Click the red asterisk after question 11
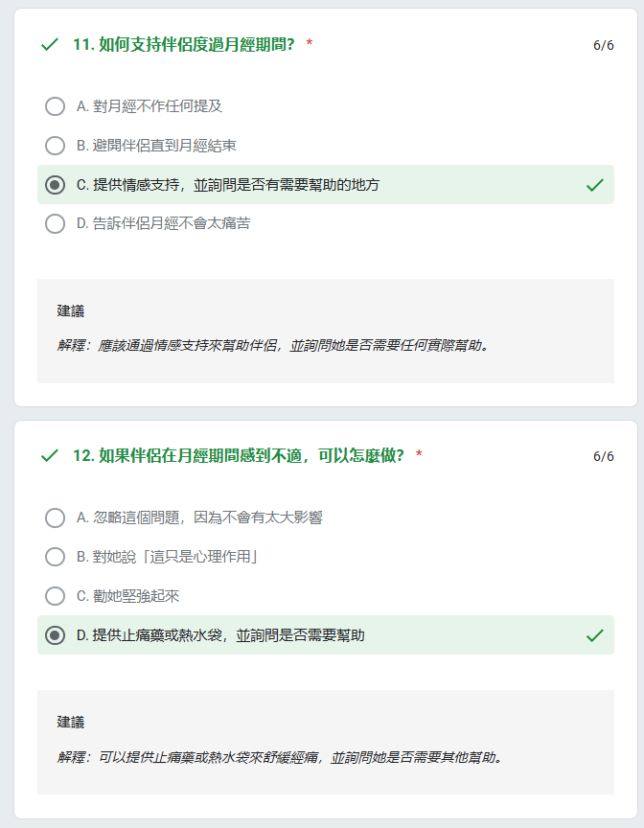 coord(310,43)
